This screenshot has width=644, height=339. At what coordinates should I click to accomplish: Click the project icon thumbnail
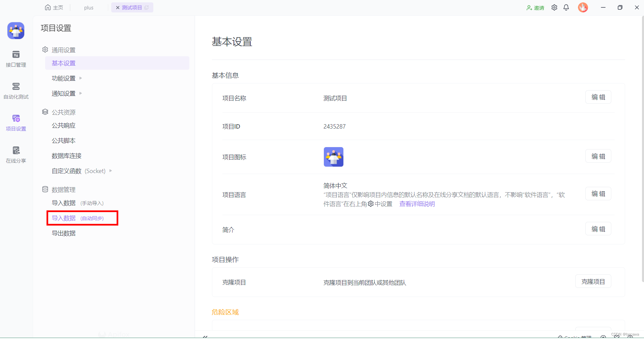tap(334, 157)
